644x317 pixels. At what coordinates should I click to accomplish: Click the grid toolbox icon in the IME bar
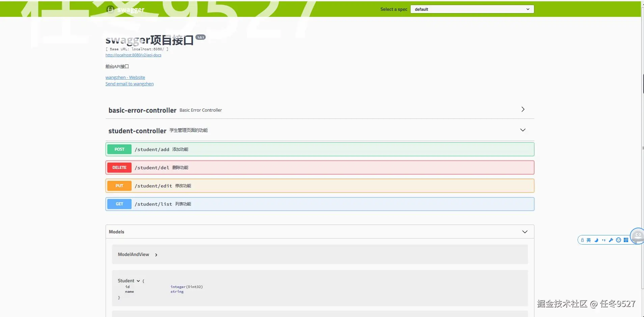click(626, 240)
